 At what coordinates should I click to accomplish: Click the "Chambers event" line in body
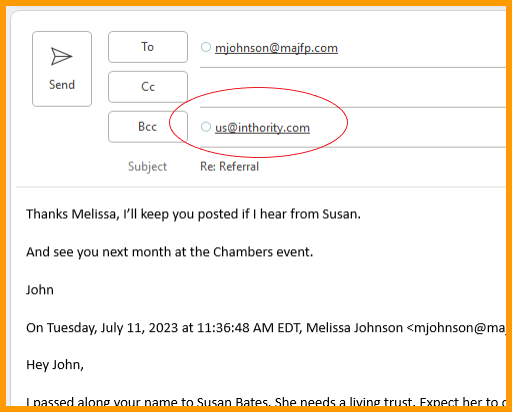tap(170, 252)
